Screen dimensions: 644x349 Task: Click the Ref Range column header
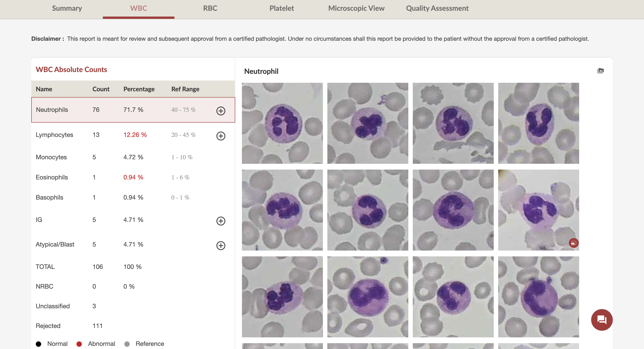(x=185, y=89)
